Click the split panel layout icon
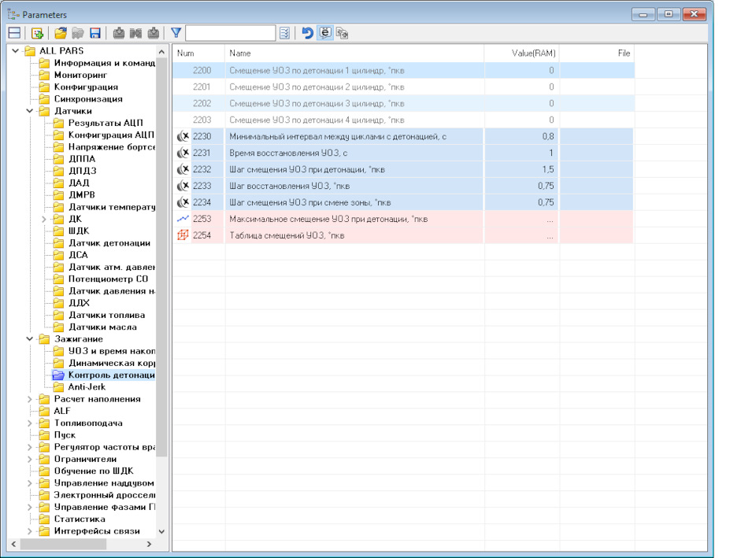The image size is (756, 558). click(14, 33)
